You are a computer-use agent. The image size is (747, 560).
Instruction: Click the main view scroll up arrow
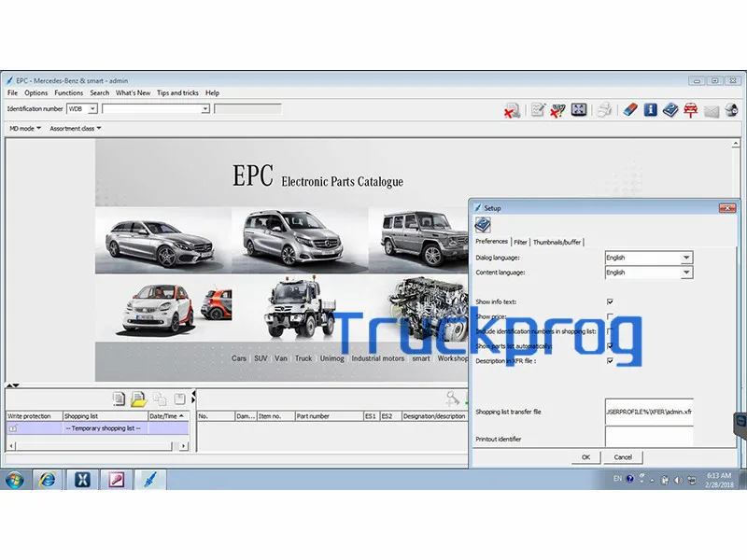point(736,144)
